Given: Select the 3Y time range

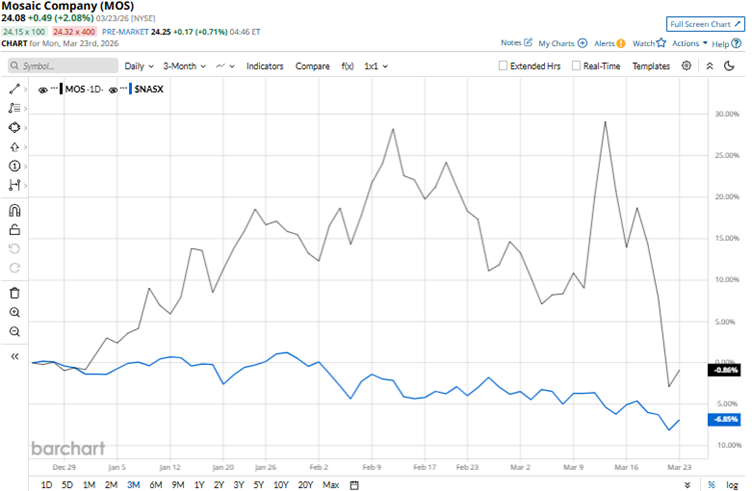Looking at the screenshot, I should (x=239, y=485).
